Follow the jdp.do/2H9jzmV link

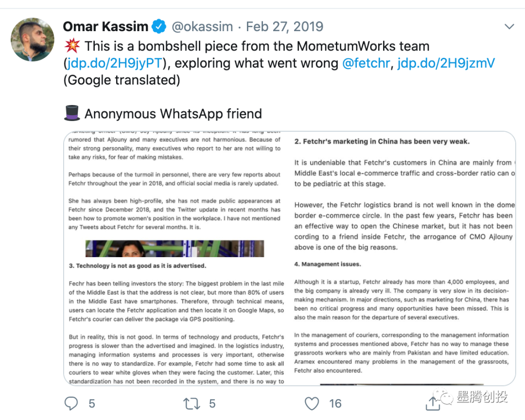(x=446, y=63)
